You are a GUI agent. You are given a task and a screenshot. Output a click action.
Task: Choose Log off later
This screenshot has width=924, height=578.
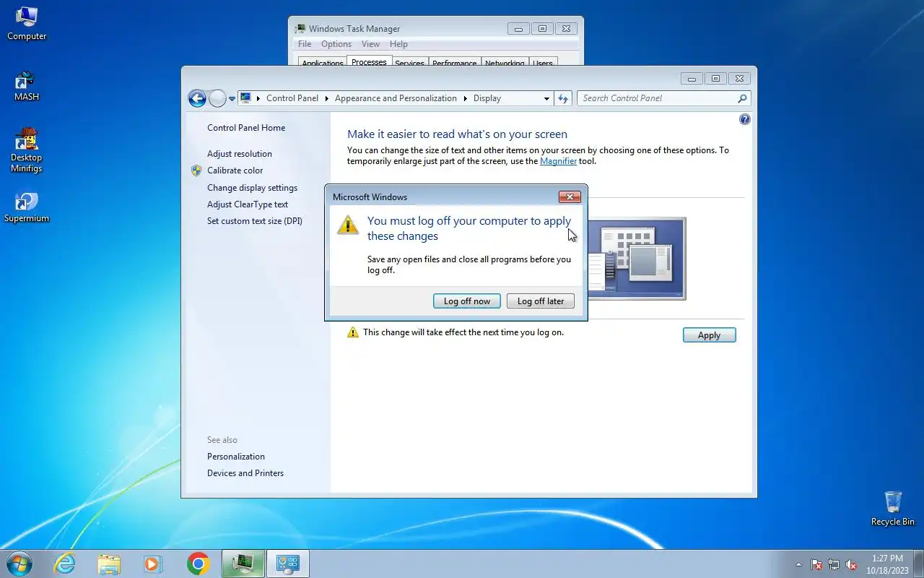541,301
